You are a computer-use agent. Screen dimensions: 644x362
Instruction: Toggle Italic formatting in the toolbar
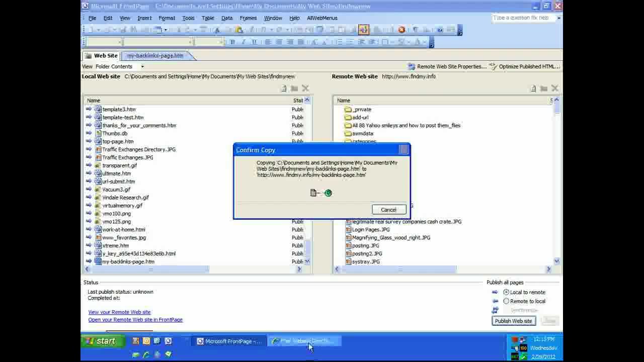[x=244, y=42]
